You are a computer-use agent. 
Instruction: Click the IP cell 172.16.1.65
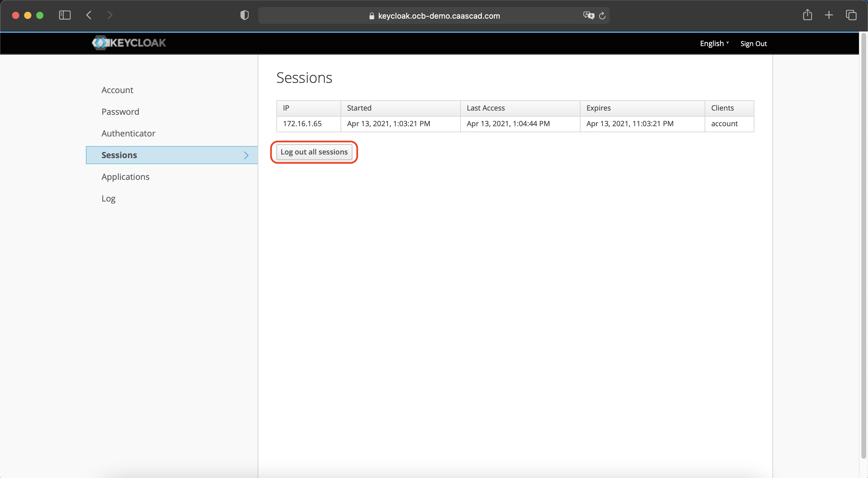[309, 124]
